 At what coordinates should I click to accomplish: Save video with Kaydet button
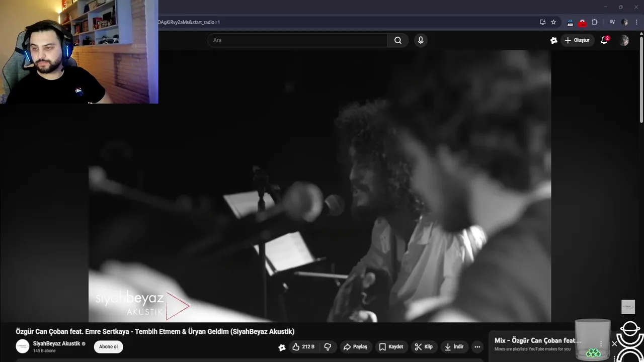click(391, 347)
